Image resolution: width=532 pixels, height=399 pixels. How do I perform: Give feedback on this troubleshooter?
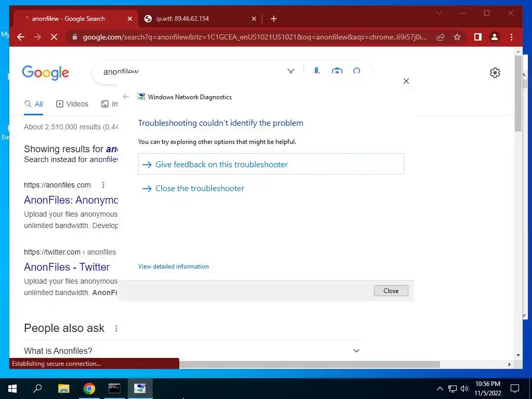(271, 164)
